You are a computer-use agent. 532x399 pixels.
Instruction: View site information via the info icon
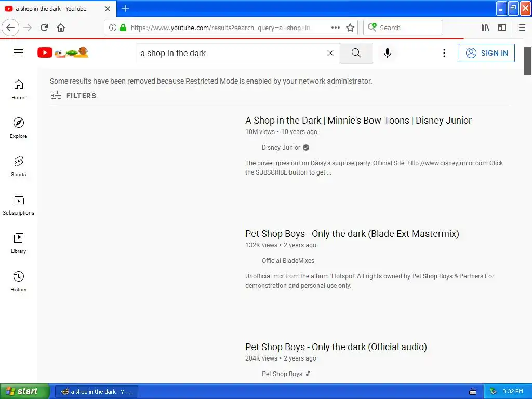(x=113, y=28)
